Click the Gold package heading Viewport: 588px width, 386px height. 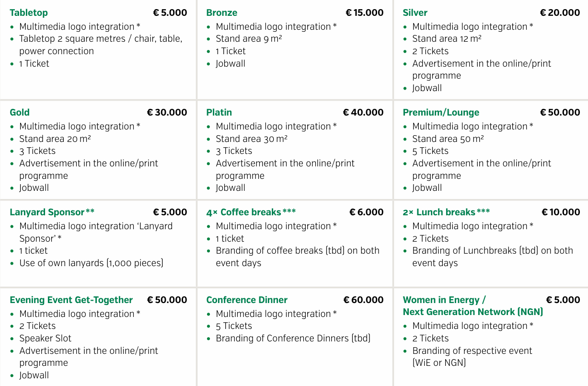click(20, 113)
